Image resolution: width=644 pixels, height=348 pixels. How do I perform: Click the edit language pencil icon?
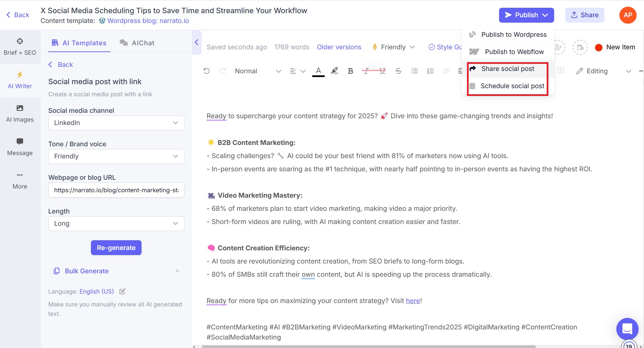122,291
